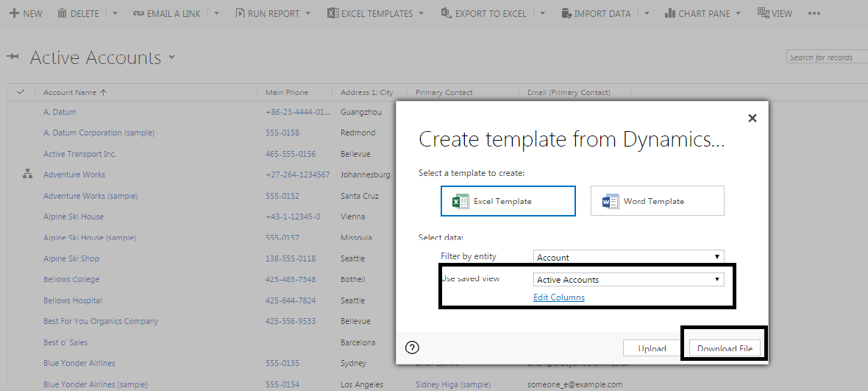Open Blue Yonder Airlines (sample) account
The height and width of the screenshot is (391, 868).
[x=95, y=384]
